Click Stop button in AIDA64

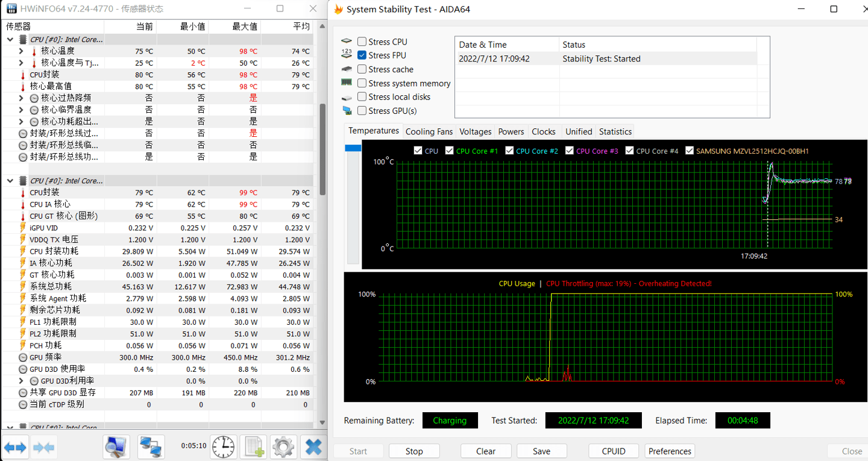[414, 451]
